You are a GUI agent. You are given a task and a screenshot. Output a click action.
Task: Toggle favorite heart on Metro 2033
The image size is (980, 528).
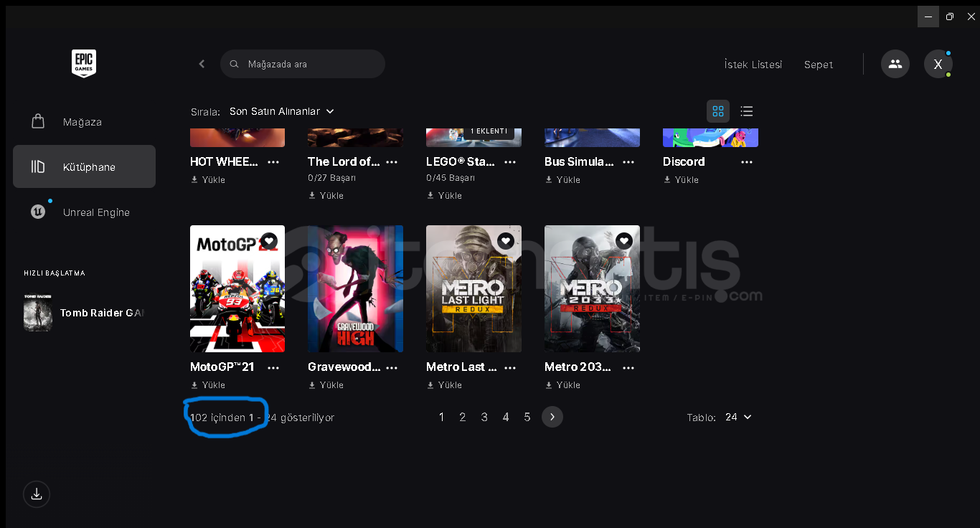(624, 241)
